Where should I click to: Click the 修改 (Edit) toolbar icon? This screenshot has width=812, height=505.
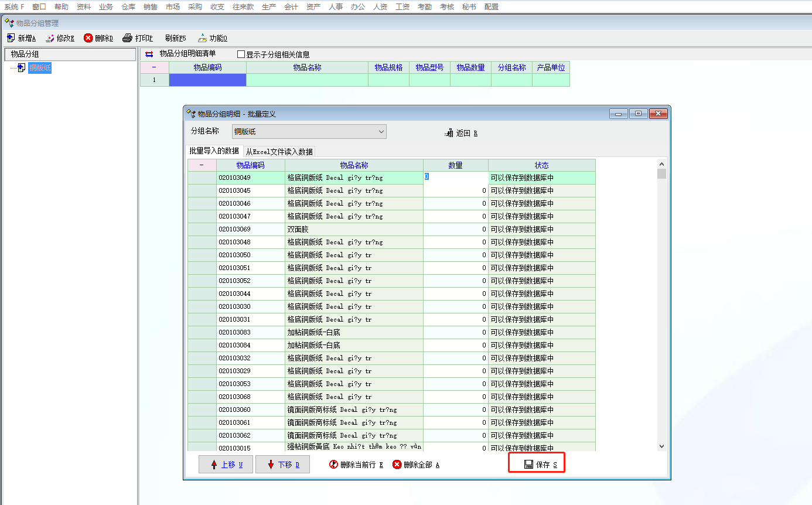point(50,38)
